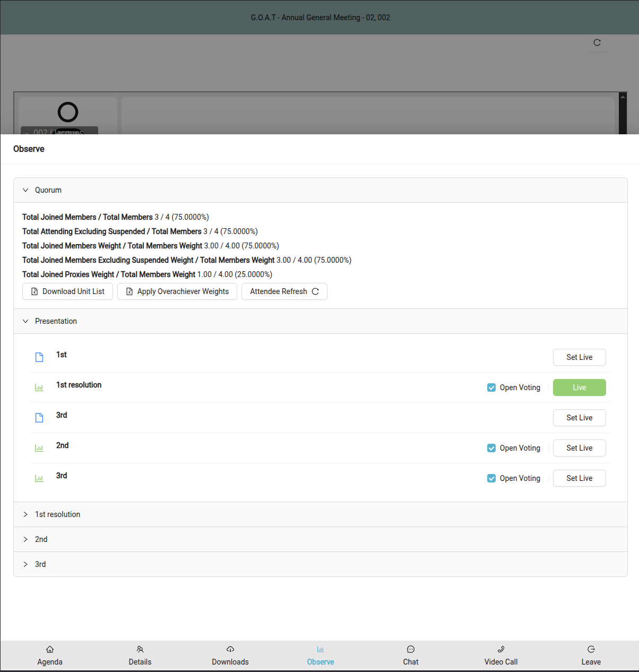Click Apply Overachiever Weights button
The image size is (639, 672).
click(x=177, y=291)
